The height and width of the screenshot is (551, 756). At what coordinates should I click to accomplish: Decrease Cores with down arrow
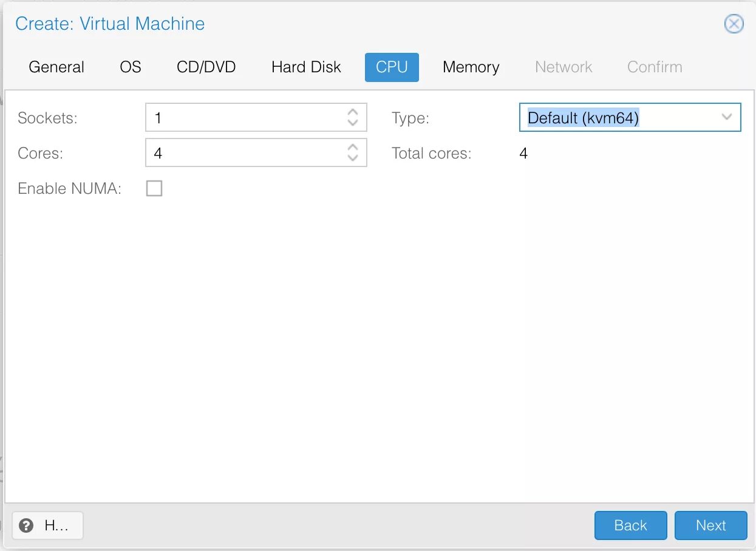click(x=353, y=157)
